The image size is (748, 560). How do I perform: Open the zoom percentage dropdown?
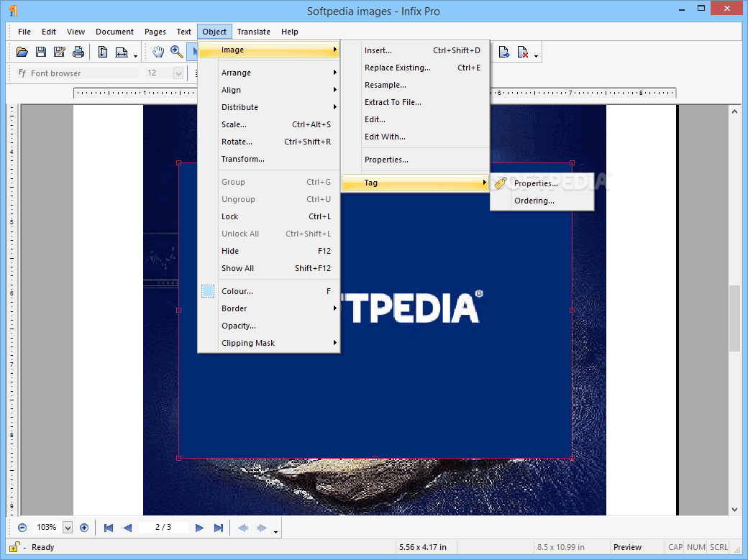[x=68, y=528]
